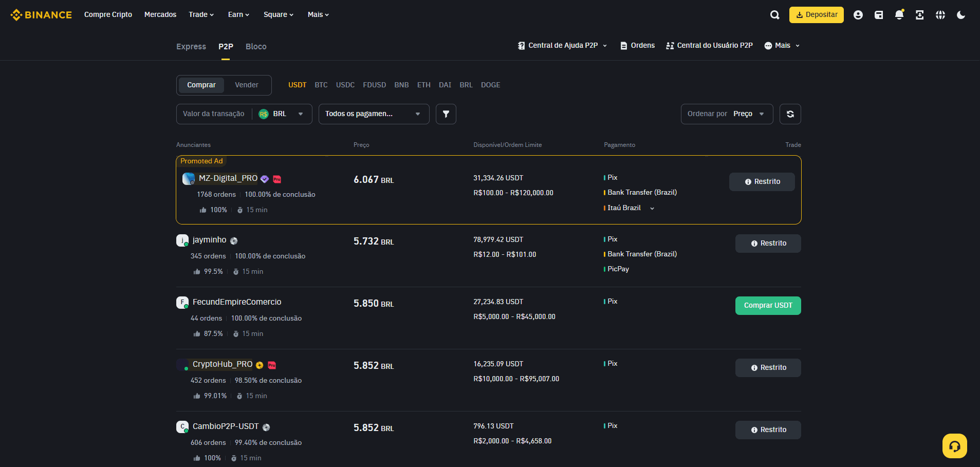This screenshot has height=467, width=980.
Task: Expand the P2P bar Mais dropdown
Action: pos(782,46)
